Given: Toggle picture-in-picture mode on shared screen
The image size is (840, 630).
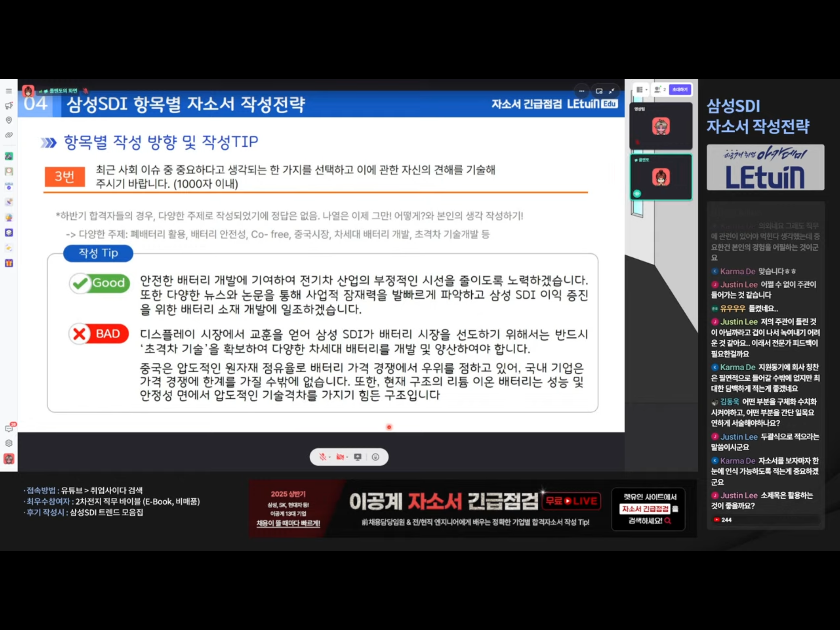Looking at the screenshot, I should coord(599,91).
